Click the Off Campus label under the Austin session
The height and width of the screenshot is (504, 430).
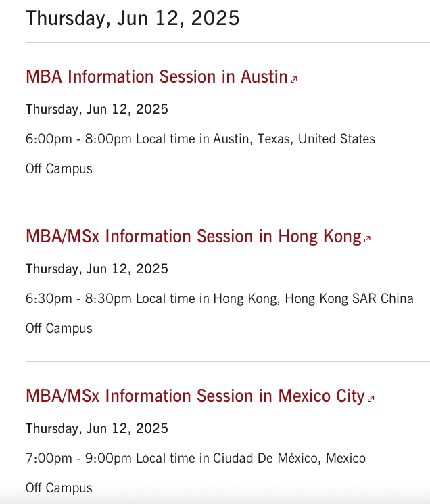pos(59,168)
